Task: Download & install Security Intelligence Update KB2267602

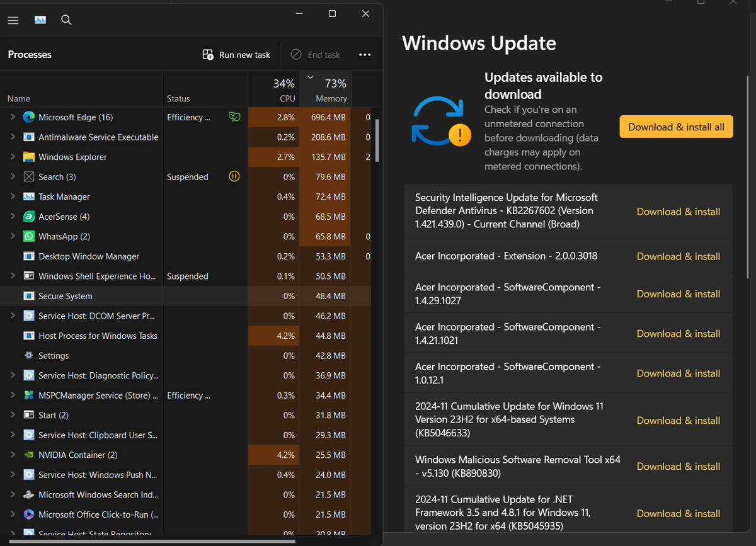Action: click(x=679, y=212)
